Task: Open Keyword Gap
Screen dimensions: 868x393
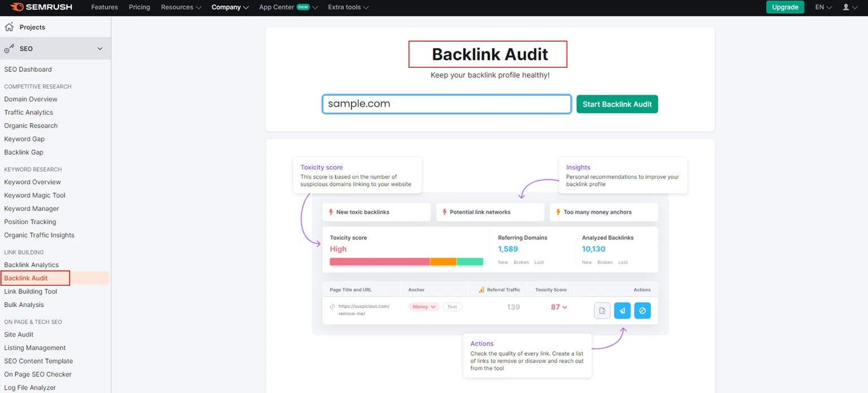Action: coord(24,139)
